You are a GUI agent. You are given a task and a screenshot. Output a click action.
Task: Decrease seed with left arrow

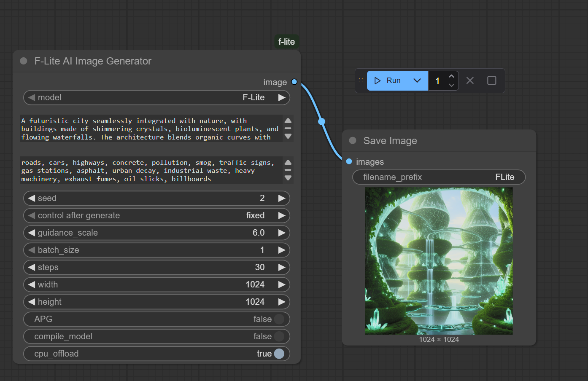coord(31,198)
